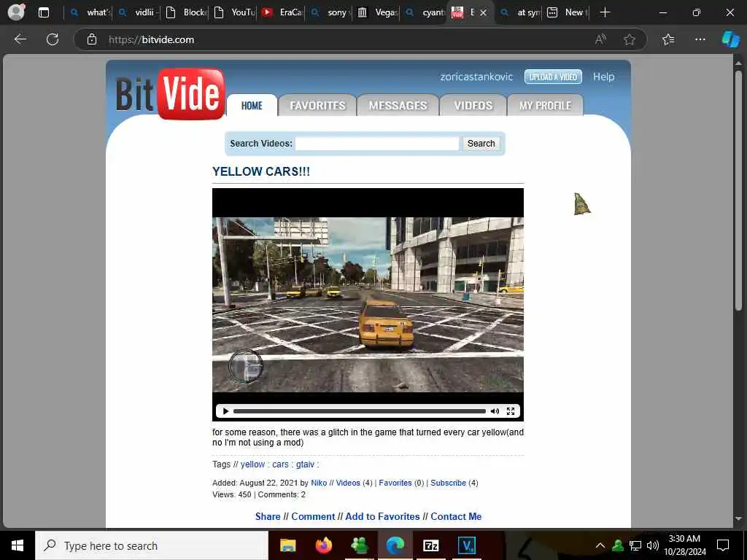Viewport: 747px width, 560px height.
Task: Click scrollbar down arrow
Action: [738, 518]
